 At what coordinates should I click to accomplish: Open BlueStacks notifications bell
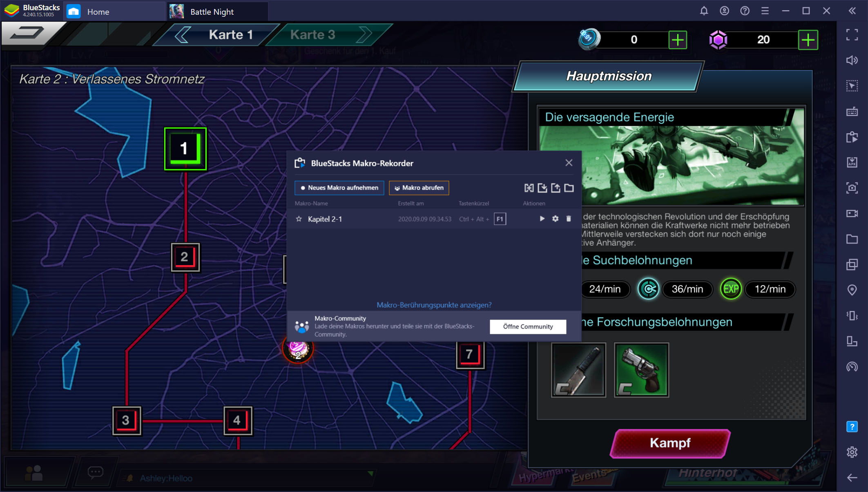[x=704, y=11]
